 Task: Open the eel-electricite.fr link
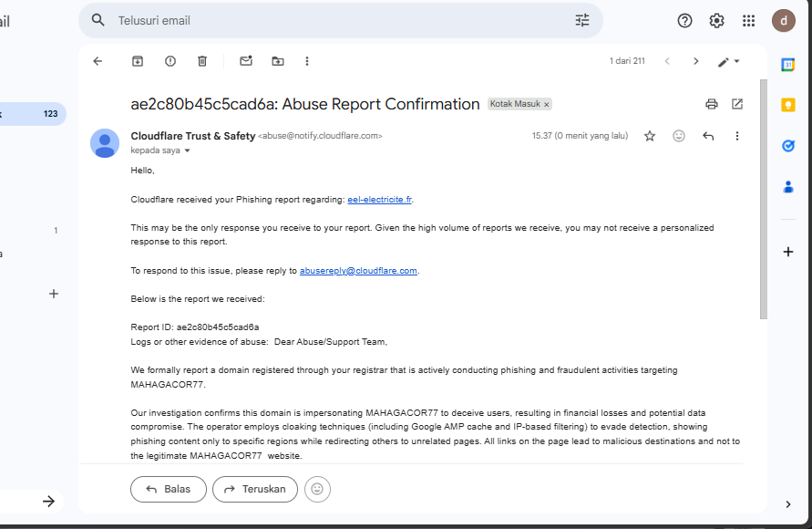380,200
